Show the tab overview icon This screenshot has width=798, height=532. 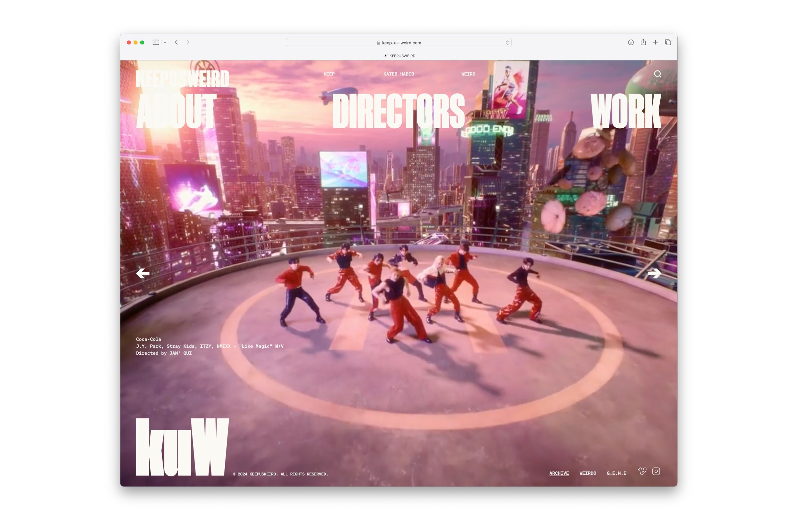(668, 43)
